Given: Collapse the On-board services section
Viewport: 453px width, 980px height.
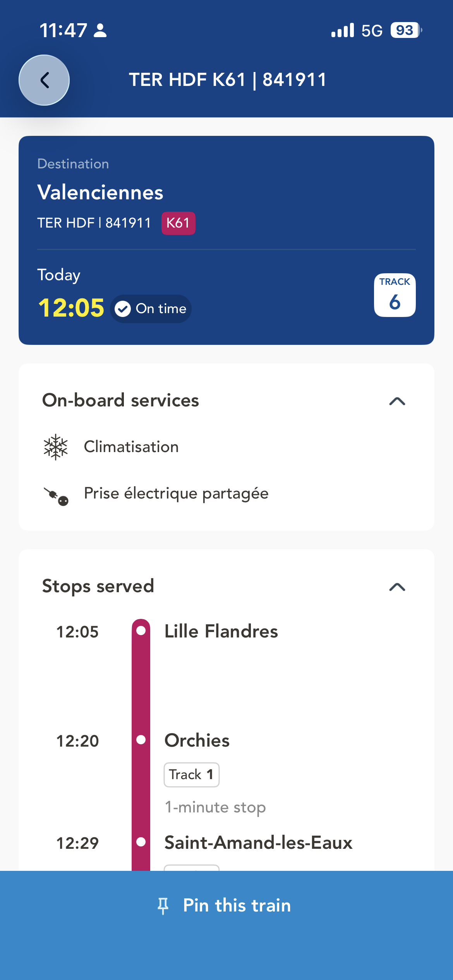Looking at the screenshot, I should (397, 401).
